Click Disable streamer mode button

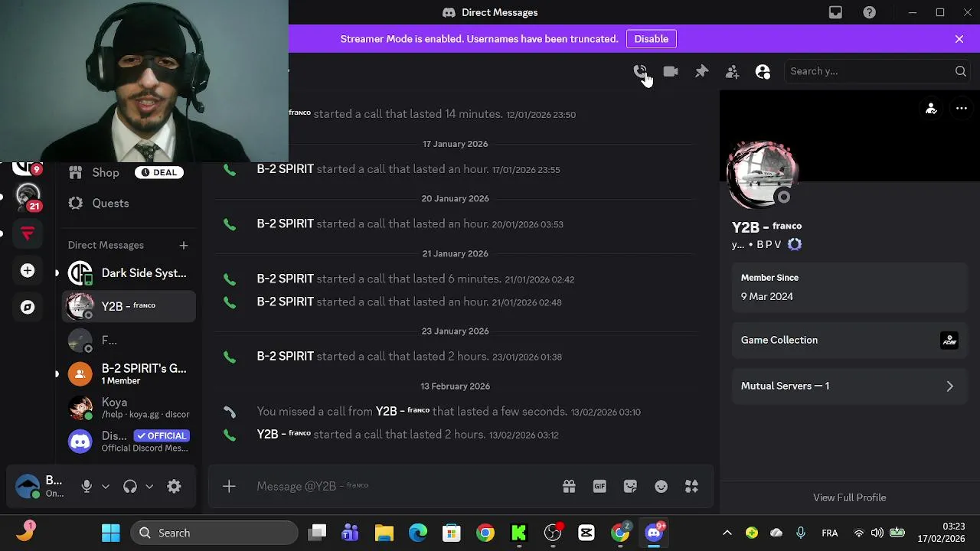(x=651, y=39)
